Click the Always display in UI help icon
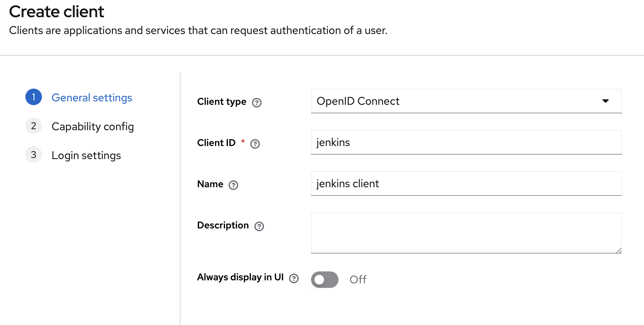The height and width of the screenshot is (325, 644). point(294,278)
